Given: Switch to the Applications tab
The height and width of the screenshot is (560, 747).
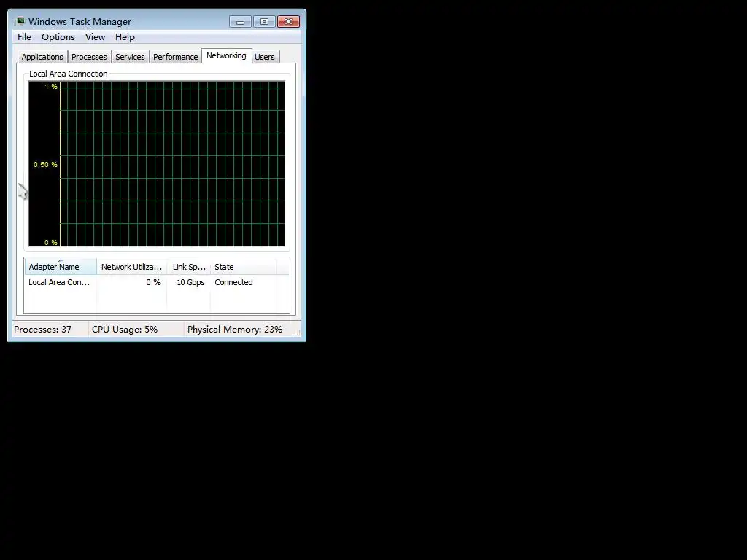Looking at the screenshot, I should (42, 57).
